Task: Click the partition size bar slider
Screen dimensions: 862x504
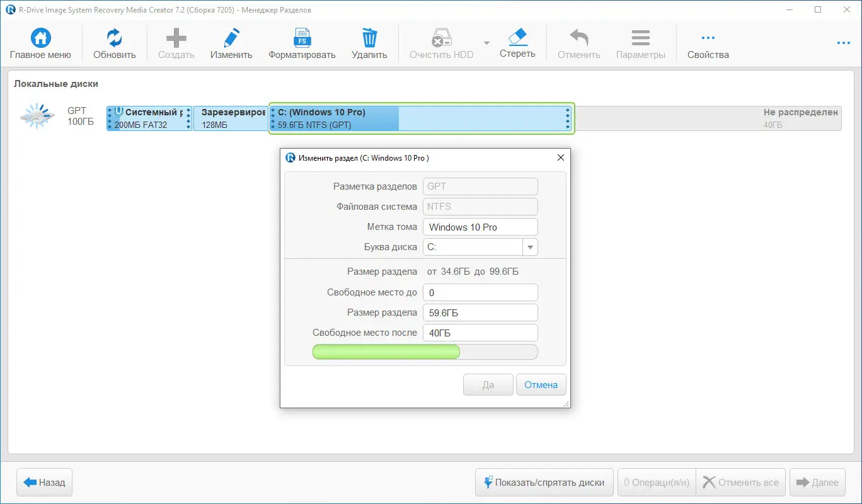Action: pyautogui.click(x=425, y=352)
